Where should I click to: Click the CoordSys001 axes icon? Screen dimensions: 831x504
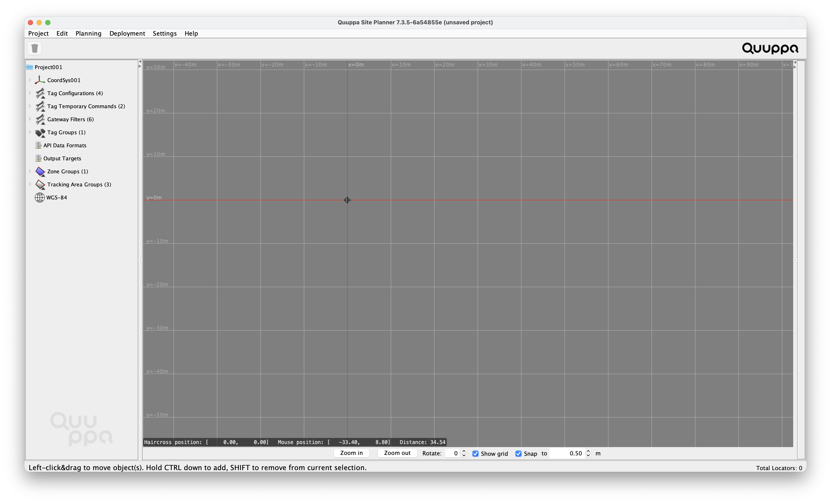tap(40, 80)
